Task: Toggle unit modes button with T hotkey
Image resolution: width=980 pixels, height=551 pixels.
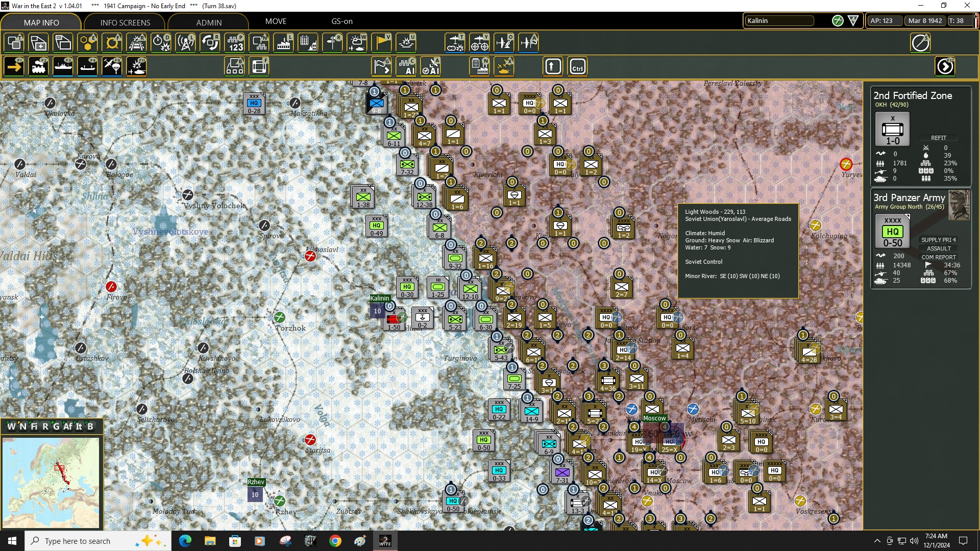Action: pos(14,43)
